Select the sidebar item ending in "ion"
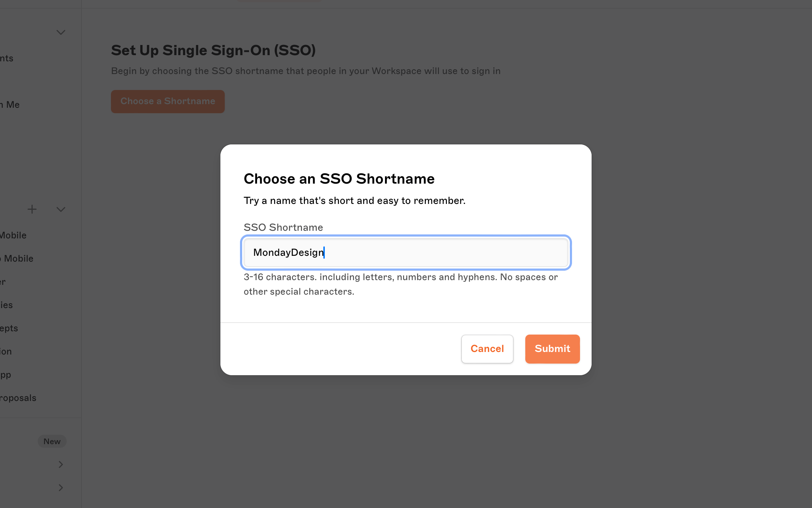 click(x=6, y=352)
